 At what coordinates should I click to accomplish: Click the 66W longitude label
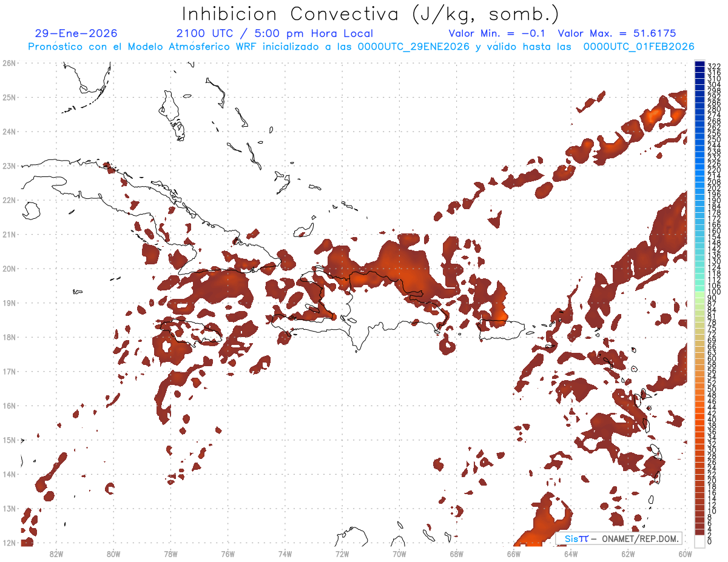click(513, 554)
